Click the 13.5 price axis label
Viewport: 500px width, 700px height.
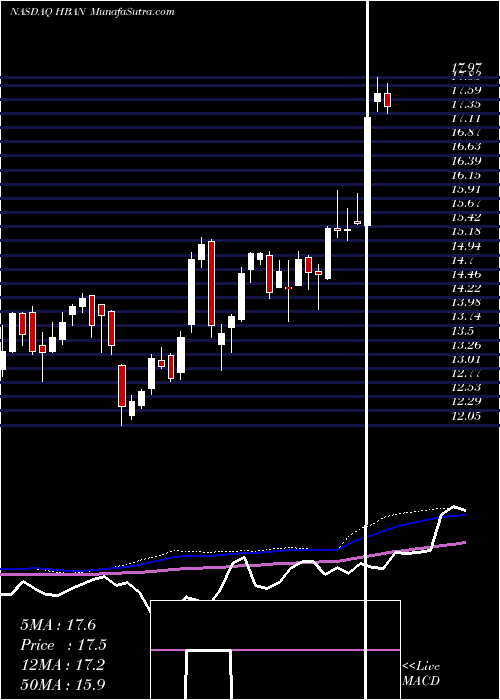(463, 331)
